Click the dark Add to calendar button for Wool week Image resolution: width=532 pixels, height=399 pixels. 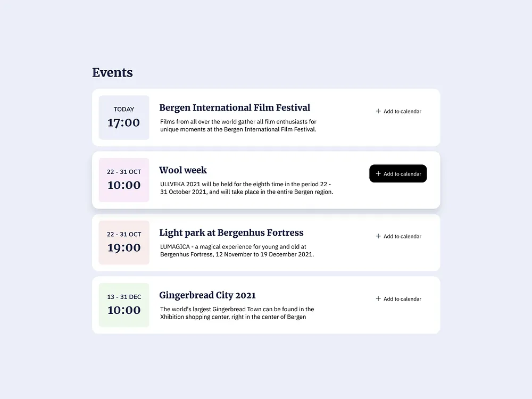[x=398, y=173]
